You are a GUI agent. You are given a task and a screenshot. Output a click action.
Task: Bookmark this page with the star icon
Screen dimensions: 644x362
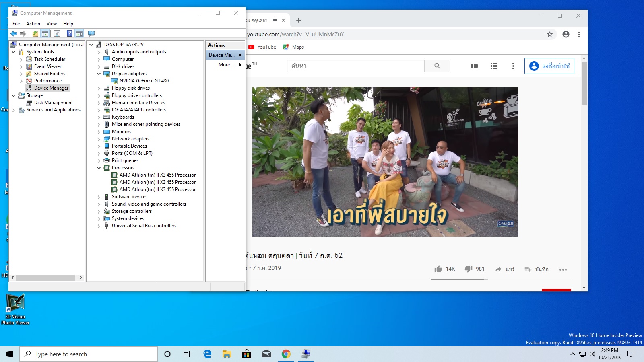(x=550, y=34)
